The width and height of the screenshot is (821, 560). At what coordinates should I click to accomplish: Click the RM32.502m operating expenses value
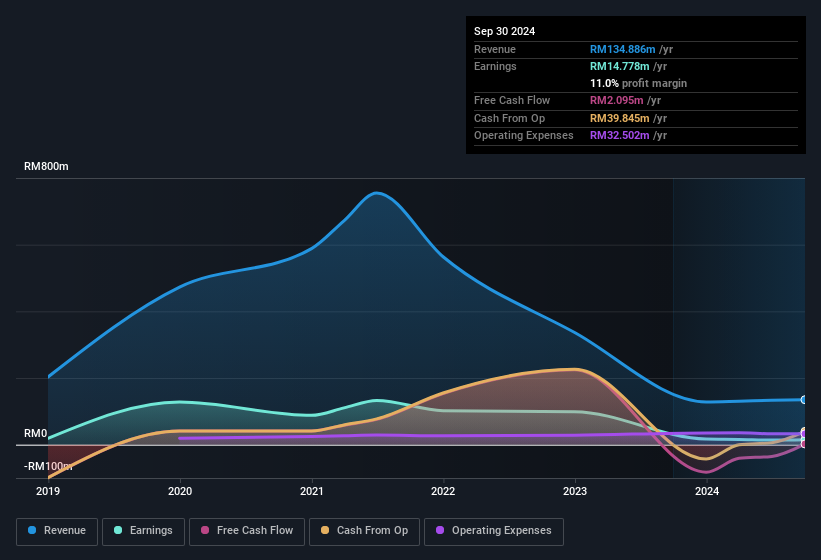619,136
